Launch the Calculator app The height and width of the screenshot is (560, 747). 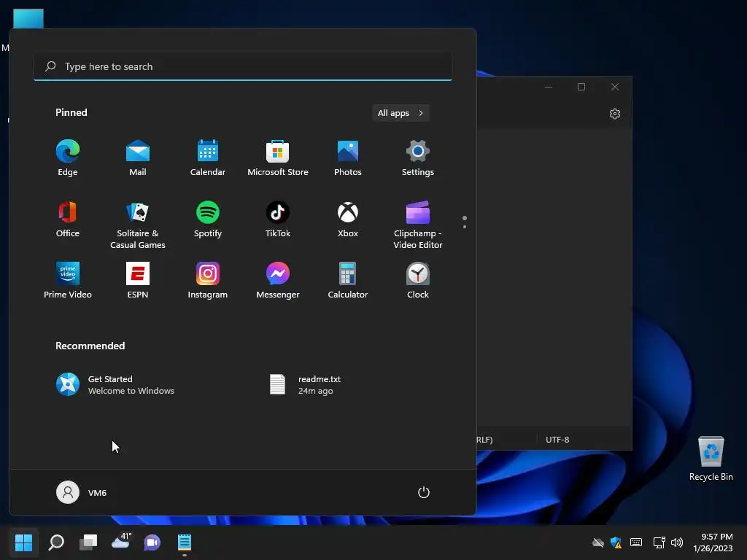348,281
